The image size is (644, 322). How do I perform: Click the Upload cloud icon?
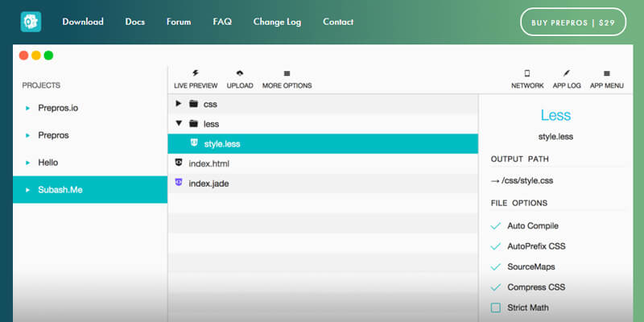tap(240, 73)
